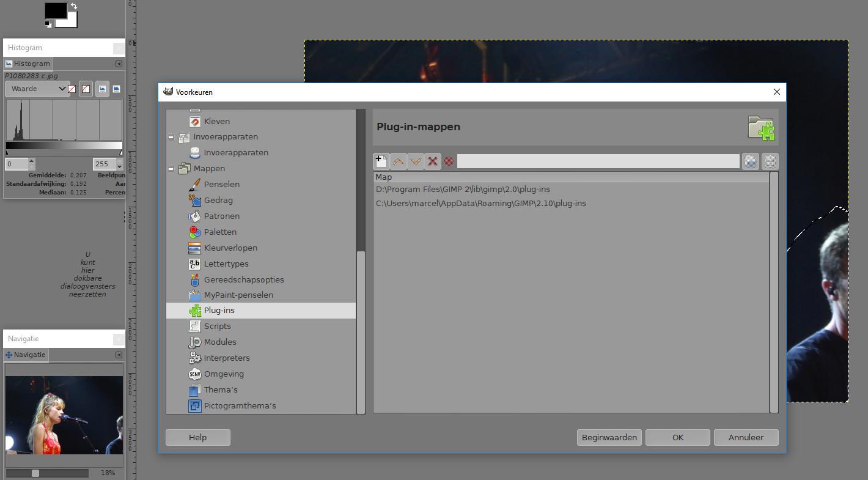Image resolution: width=868 pixels, height=480 pixels.
Task: Select the Invoerapparaten parent category label
Action: (226, 137)
